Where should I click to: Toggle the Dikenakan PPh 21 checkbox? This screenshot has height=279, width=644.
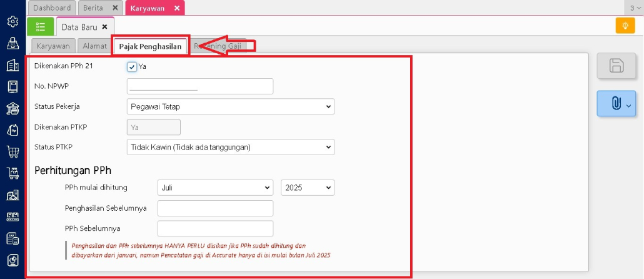pos(132,66)
